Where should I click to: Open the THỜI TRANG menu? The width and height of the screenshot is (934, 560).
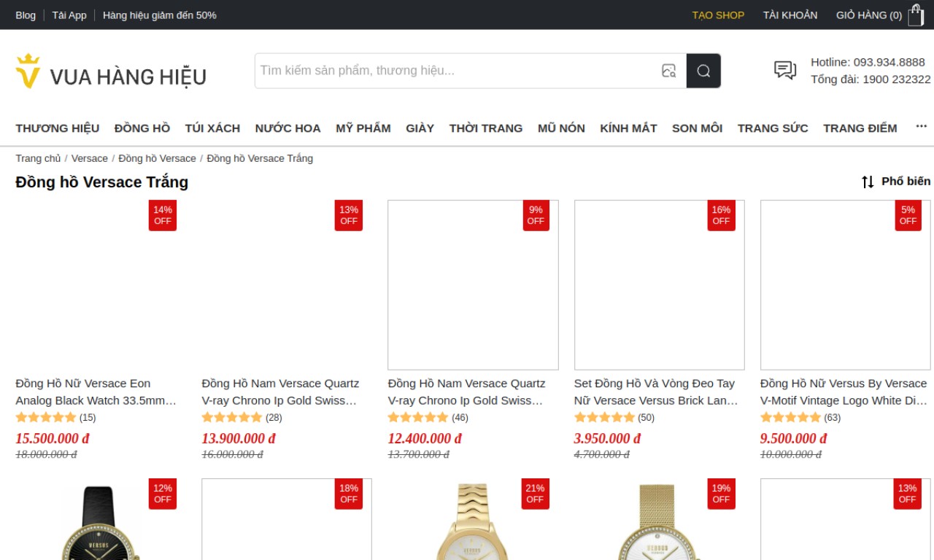click(x=486, y=128)
